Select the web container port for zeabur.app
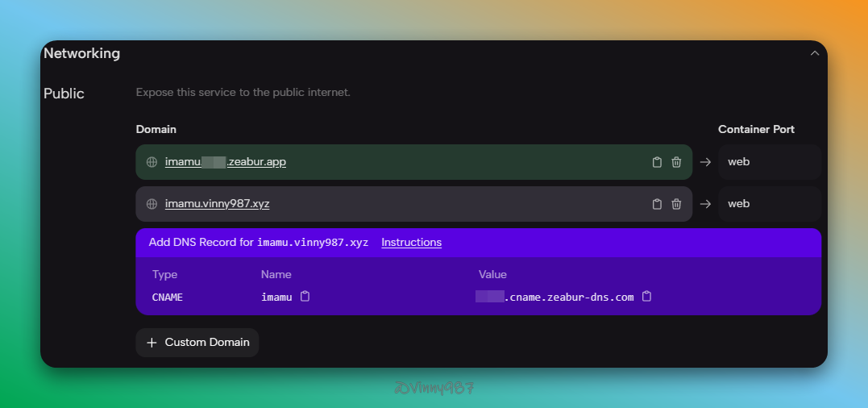The width and height of the screenshot is (868, 408). click(769, 162)
